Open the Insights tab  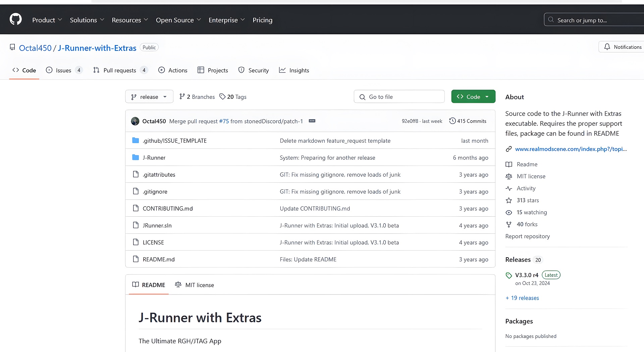click(294, 70)
